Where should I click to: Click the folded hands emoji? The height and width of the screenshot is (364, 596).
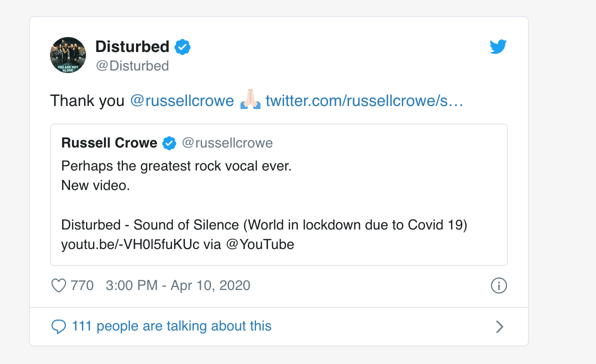coord(250,99)
